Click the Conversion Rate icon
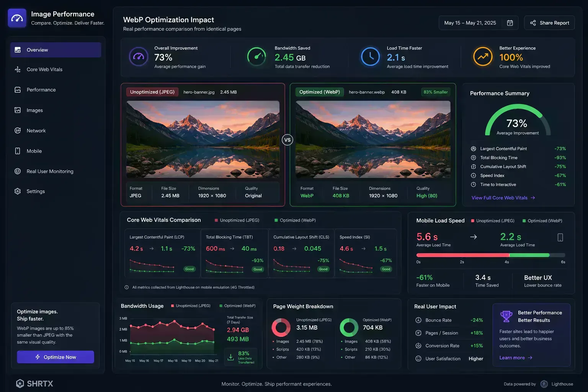 coord(418,346)
